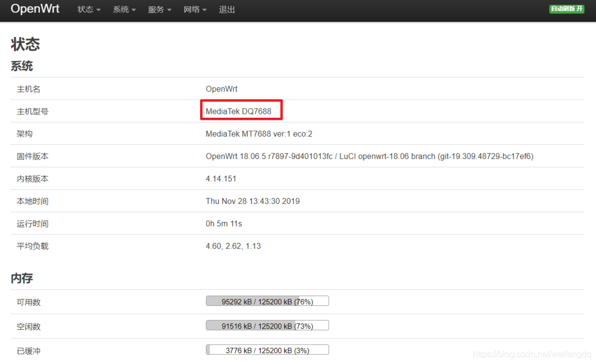Click the 状态 page title
596x364 pixels.
[x=25, y=44]
